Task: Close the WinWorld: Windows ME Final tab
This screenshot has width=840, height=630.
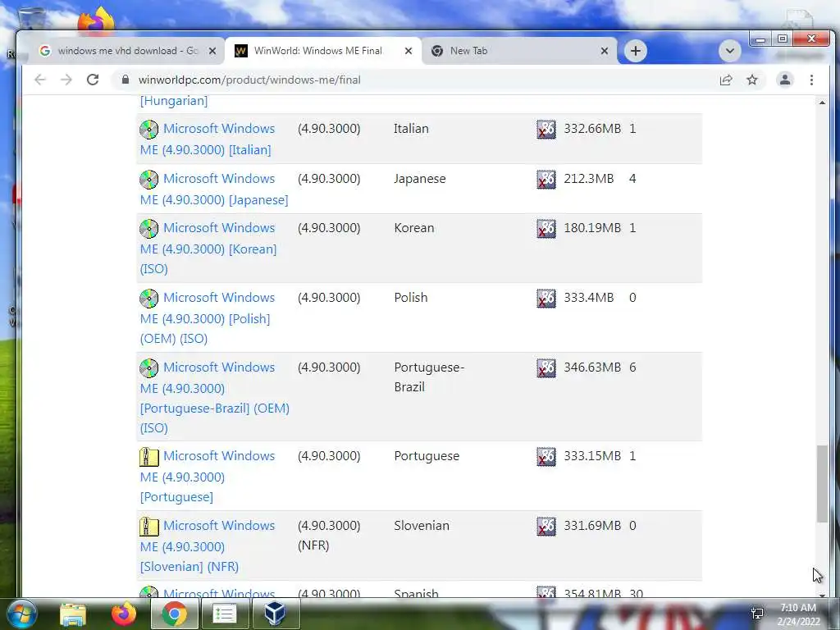Action: tap(409, 51)
